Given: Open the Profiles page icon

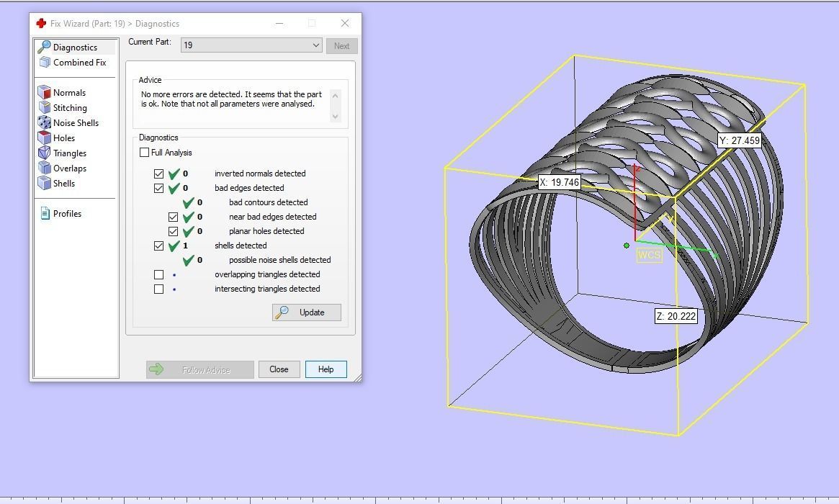Looking at the screenshot, I should coord(45,213).
